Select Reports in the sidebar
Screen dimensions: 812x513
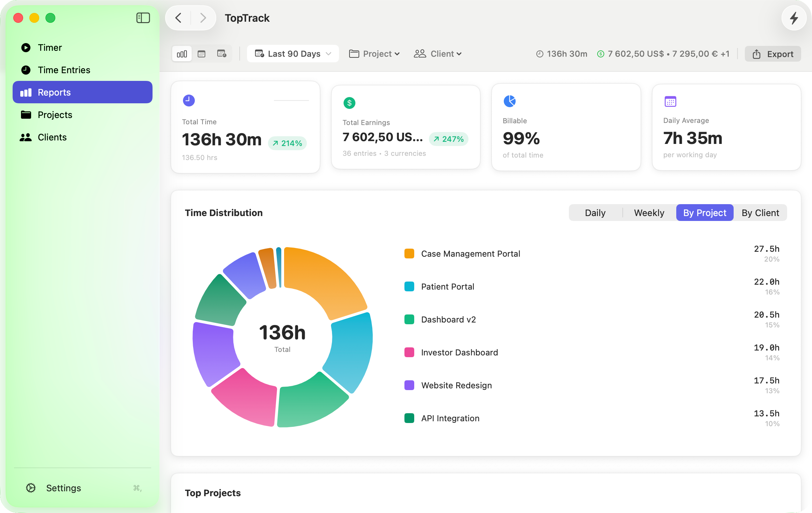pos(54,92)
